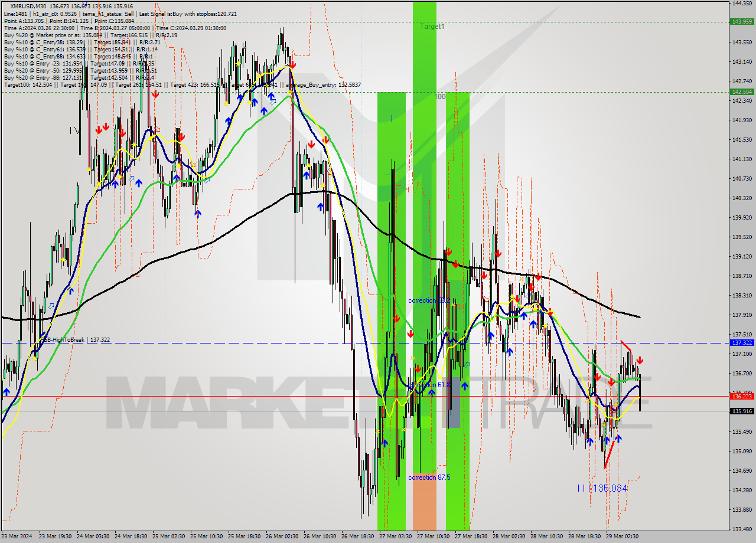Click the '25 Mar 02:30' time axis label
The height and width of the screenshot is (543, 756).
[169, 537]
